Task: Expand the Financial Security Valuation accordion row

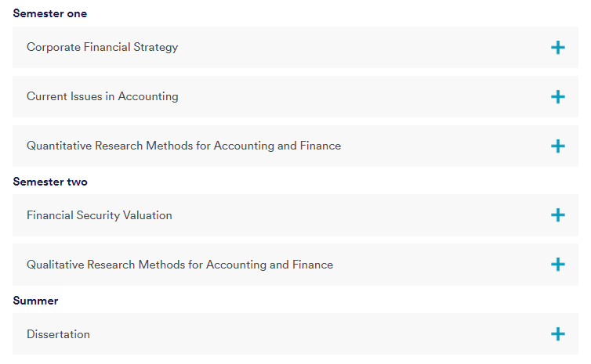Action: coord(314,215)
